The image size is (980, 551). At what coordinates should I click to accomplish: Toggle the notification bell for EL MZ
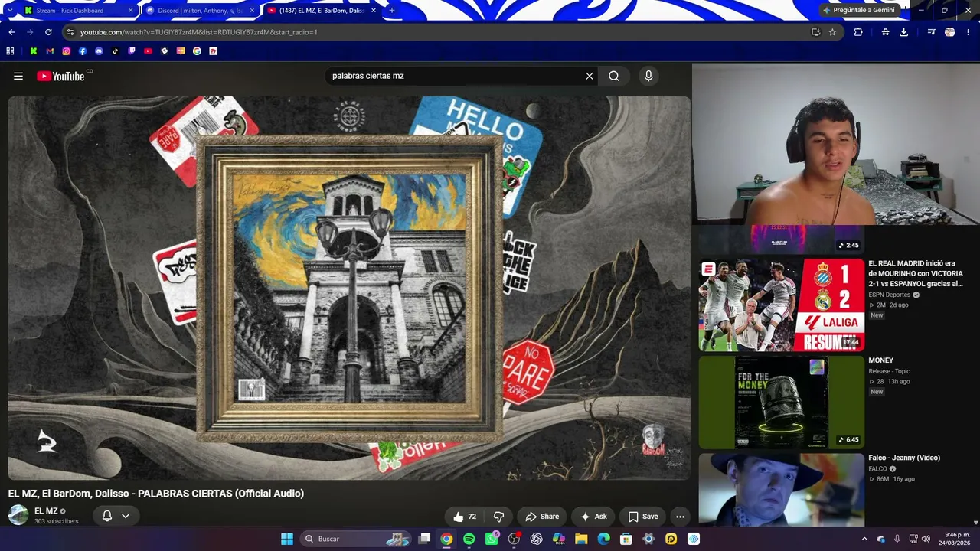click(107, 516)
